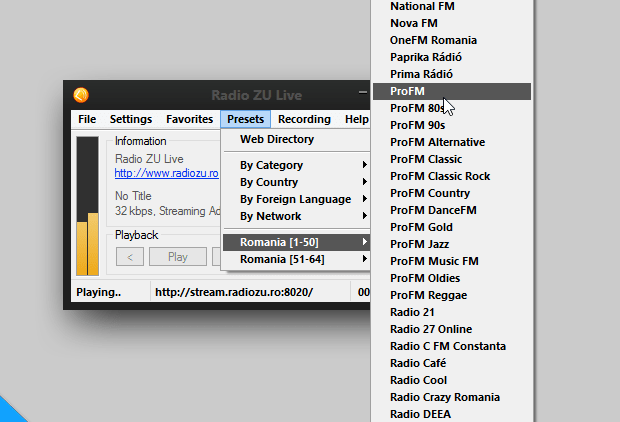Open the Favorites menu
The image size is (620, 422).
coord(189,119)
